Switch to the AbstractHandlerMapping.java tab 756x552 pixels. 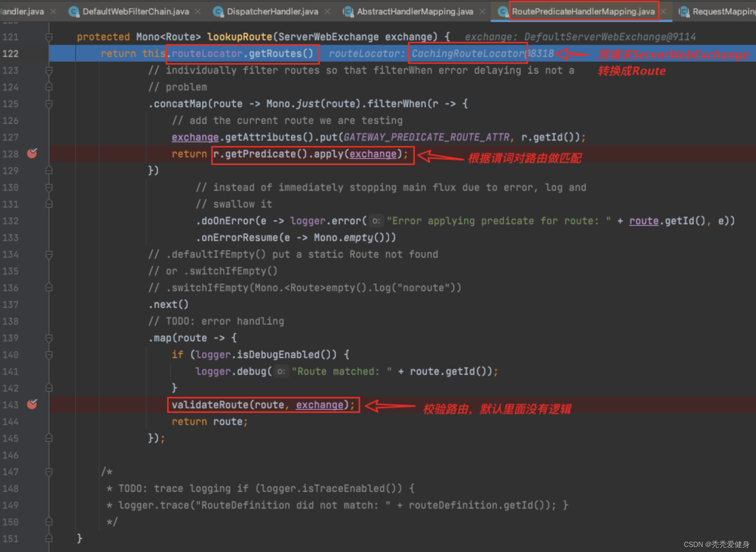click(x=415, y=11)
